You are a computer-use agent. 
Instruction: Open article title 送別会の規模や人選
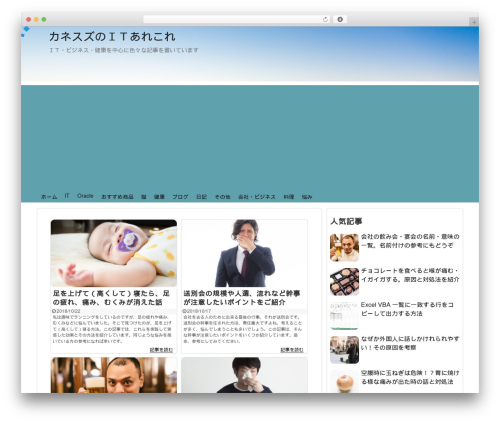tap(242, 298)
